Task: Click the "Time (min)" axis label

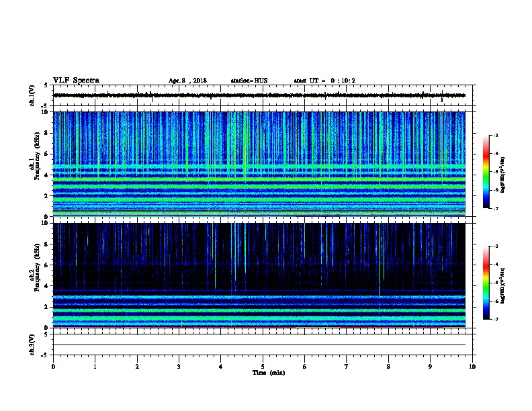Action: click(x=269, y=373)
